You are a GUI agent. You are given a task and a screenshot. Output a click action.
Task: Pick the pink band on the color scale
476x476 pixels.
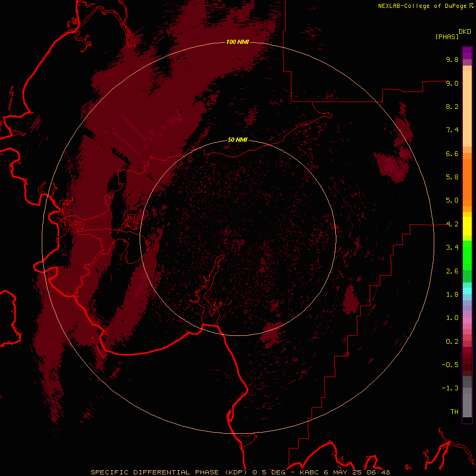pyautogui.click(x=467, y=321)
